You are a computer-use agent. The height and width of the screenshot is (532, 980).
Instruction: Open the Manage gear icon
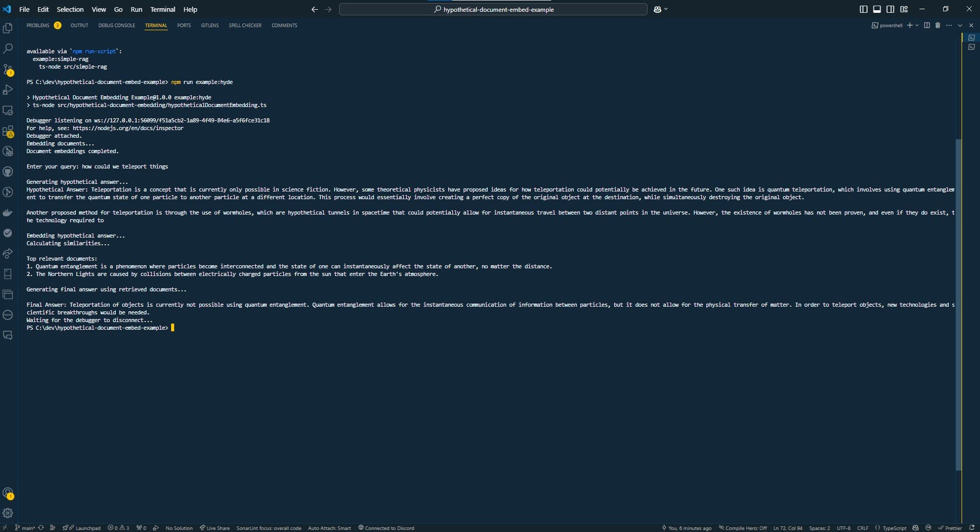click(x=8, y=513)
